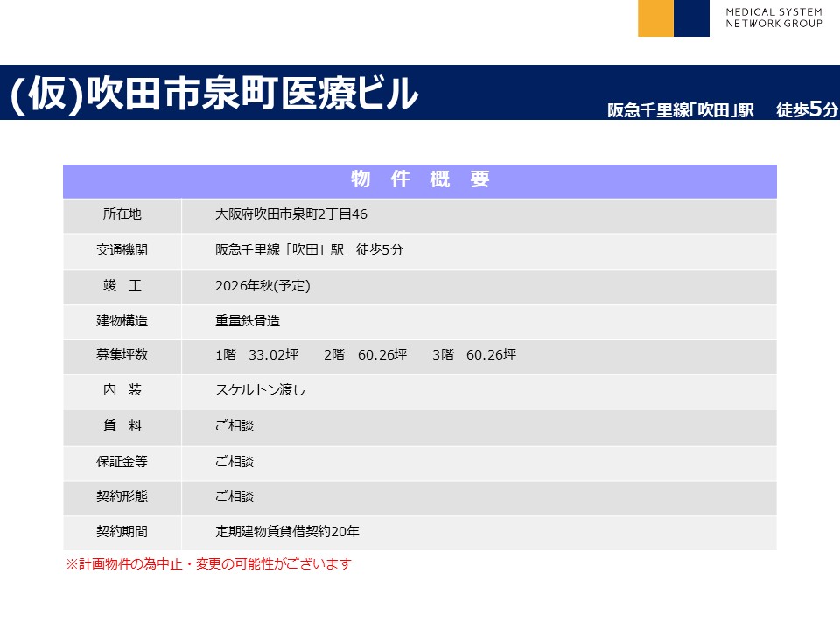Click the value 重量鉄骨造
Viewport: 840px width, 630px height.
click(x=248, y=321)
